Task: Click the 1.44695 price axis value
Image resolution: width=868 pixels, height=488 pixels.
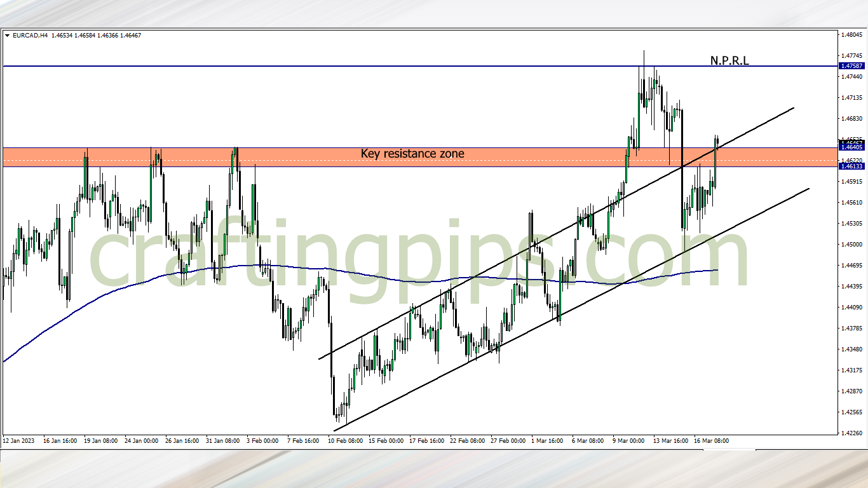Action: pos(851,266)
